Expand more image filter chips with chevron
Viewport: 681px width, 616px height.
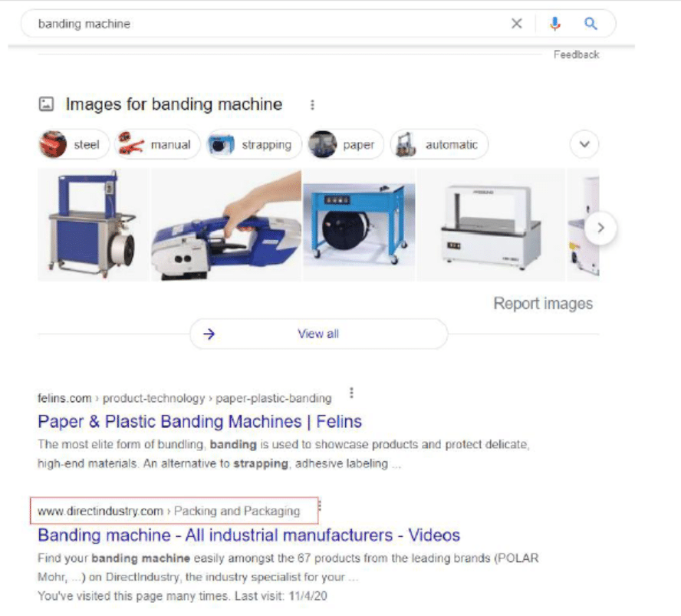pos(584,144)
